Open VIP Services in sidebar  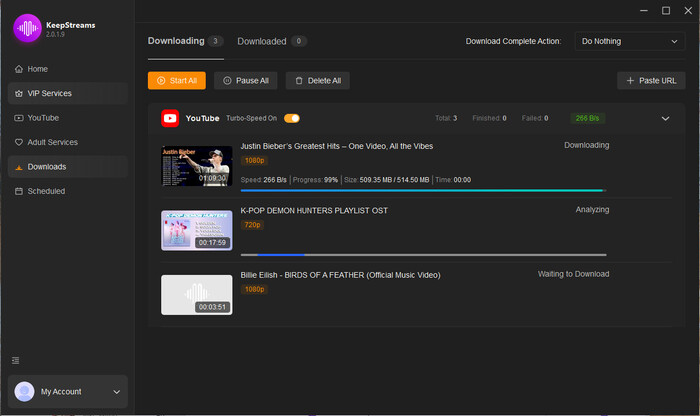(x=68, y=93)
